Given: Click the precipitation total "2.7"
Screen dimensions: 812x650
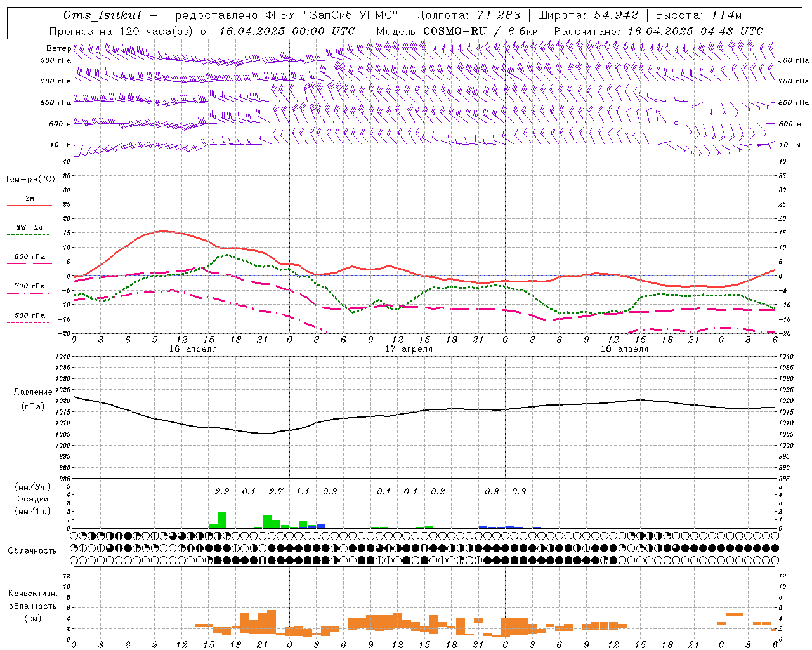Looking at the screenshot, I should tap(276, 491).
